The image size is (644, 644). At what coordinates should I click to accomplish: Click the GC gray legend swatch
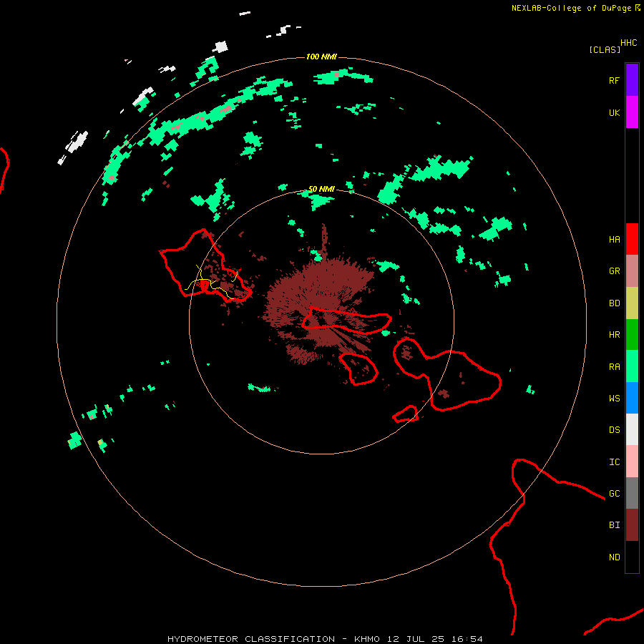click(632, 493)
